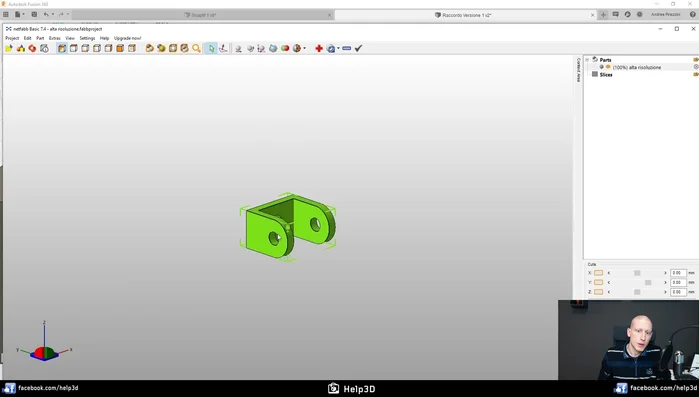Select the second cube view icon
Image resolution: width=699 pixels, height=397 pixels.
click(74, 48)
